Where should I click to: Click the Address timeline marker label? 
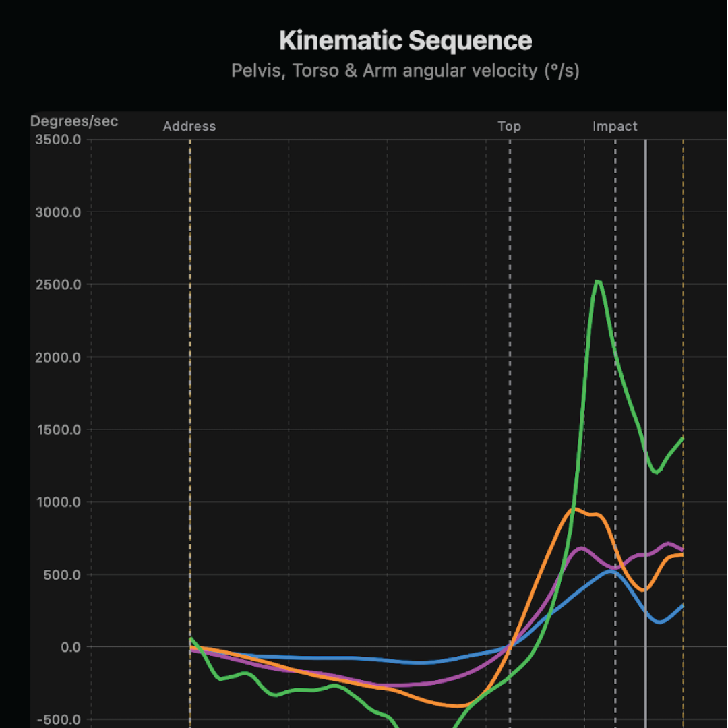[x=189, y=126]
